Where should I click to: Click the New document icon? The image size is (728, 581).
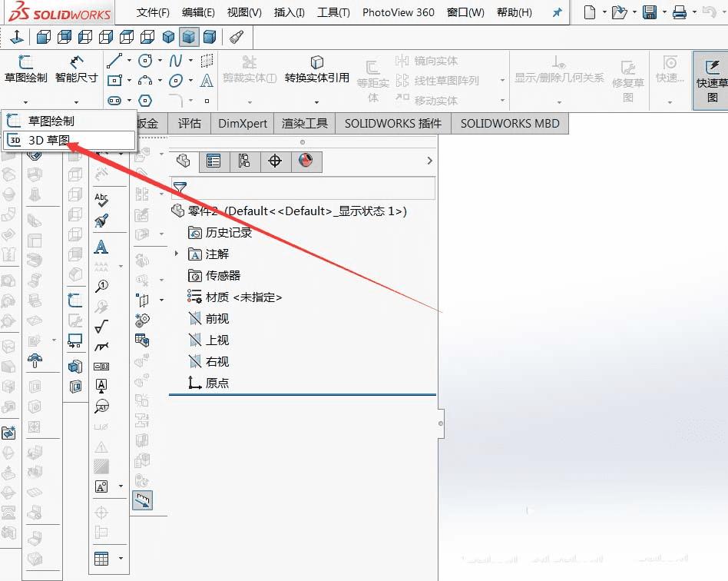point(589,12)
